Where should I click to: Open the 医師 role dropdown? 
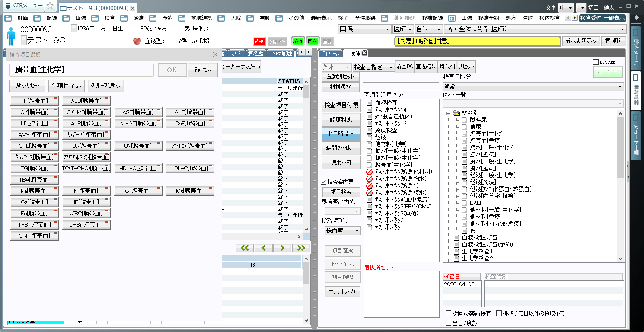tap(403, 29)
